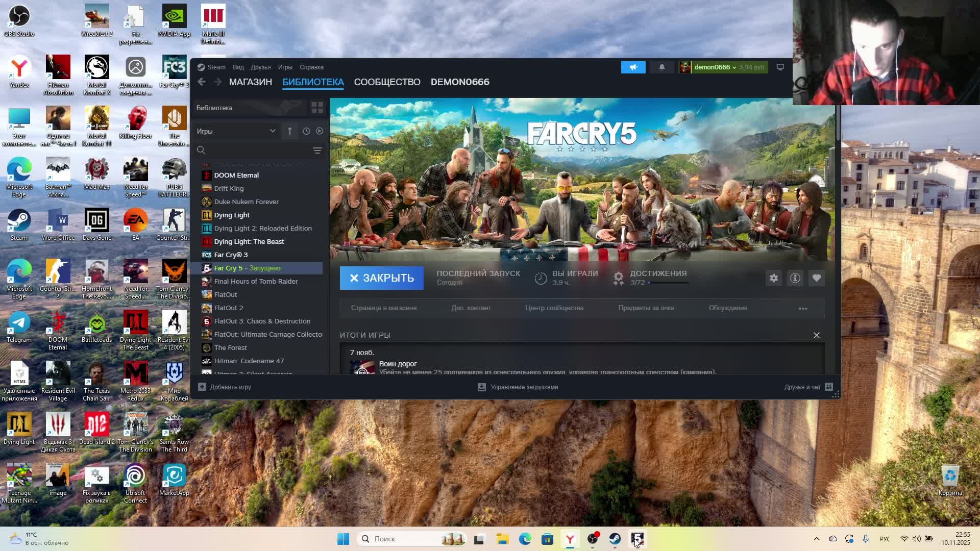Open the Friends and Chat icon
Image resolution: width=980 pixels, height=551 pixels.
click(x=829, y=387)
